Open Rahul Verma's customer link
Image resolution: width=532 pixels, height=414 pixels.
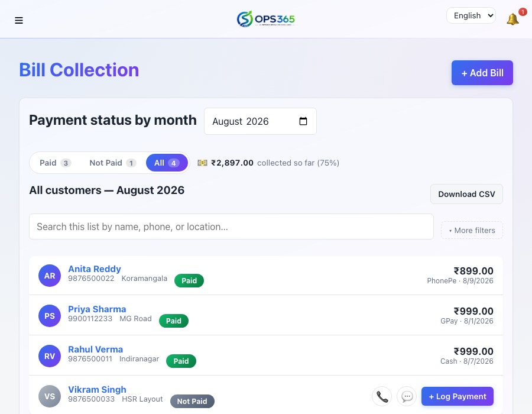pos(95,350)
